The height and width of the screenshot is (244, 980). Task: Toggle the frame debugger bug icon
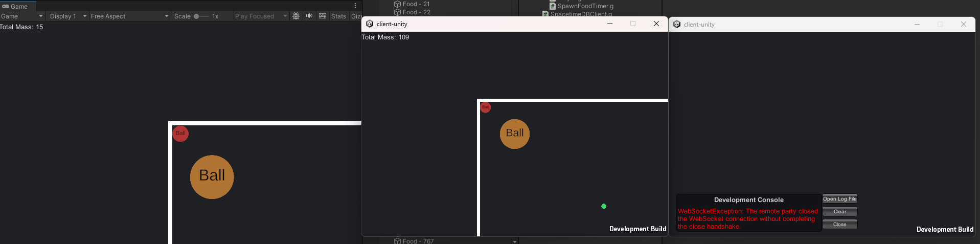point(296,16)
